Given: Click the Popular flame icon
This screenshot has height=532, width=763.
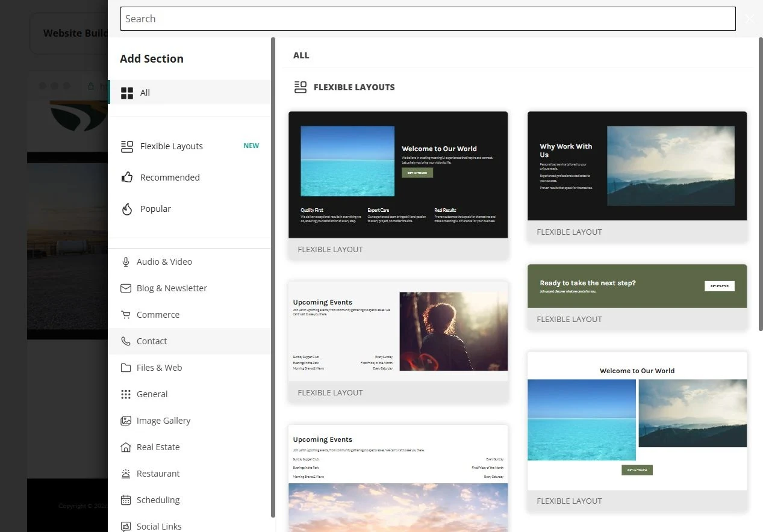Looking at the screenshot, I should (x=126, y=209).
